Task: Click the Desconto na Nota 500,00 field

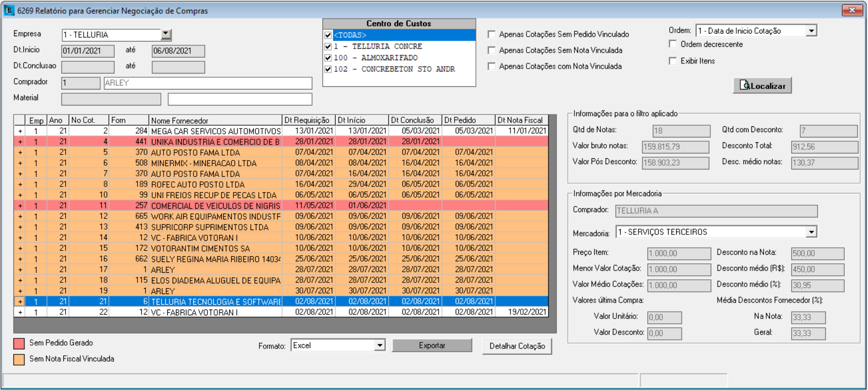Action: (x=817, y=254)
